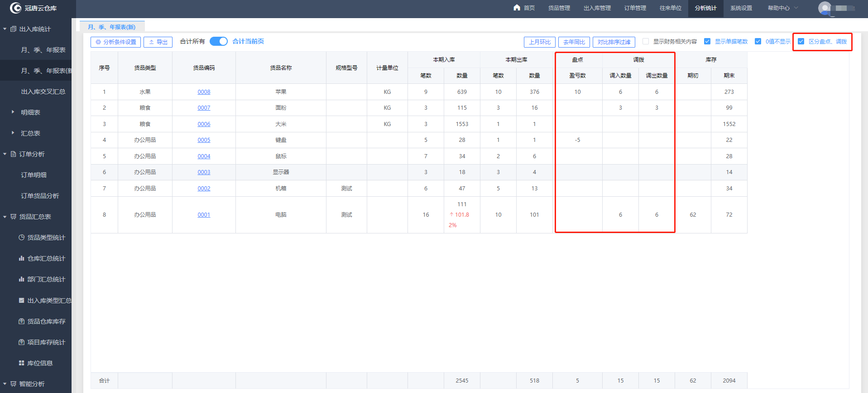Click the 盈亏数 column header
The image size is (868, 393).
[577, 76]
